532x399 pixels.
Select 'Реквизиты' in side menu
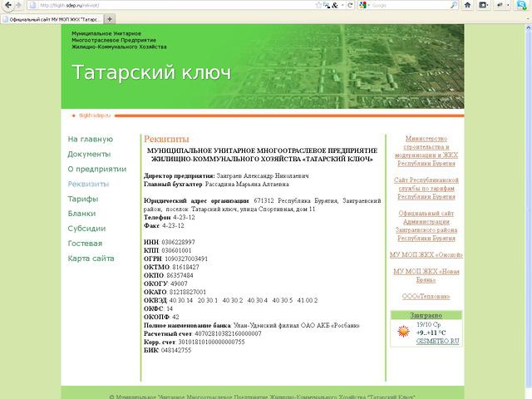click(x=88, y=184)
